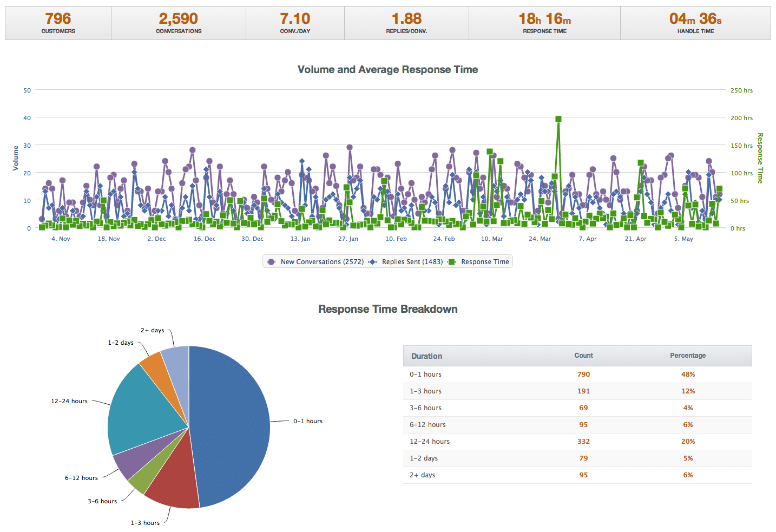The height and width of the screenshot is (532, 776).
Task: Select the 7.10 Conv./Day stat tile
Action: tap(295, 23)
